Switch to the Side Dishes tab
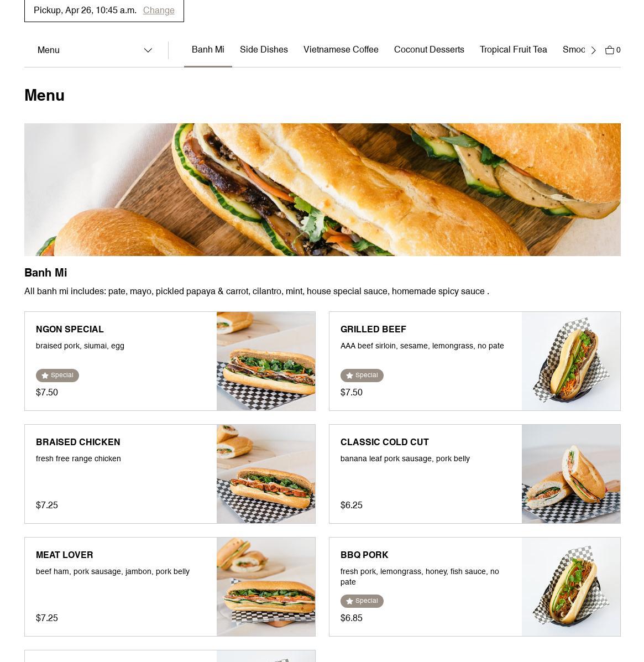 (x=264, y=49)
